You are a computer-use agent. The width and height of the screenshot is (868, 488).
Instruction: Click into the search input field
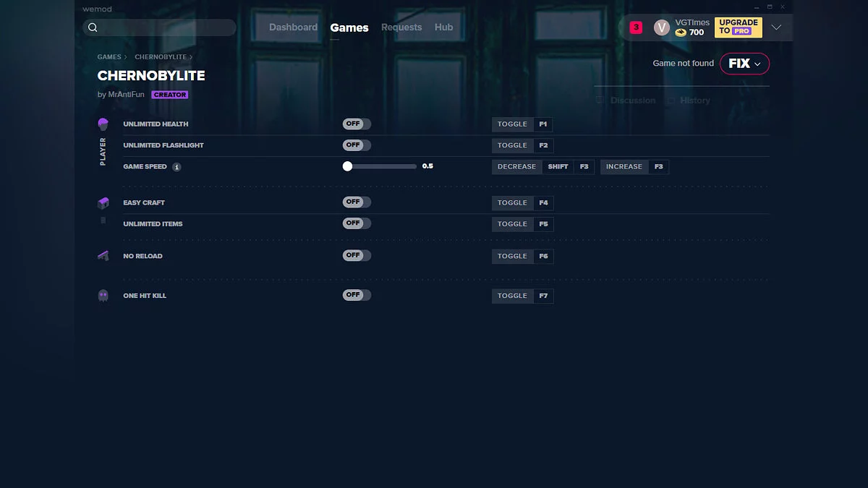pos(166,27)
